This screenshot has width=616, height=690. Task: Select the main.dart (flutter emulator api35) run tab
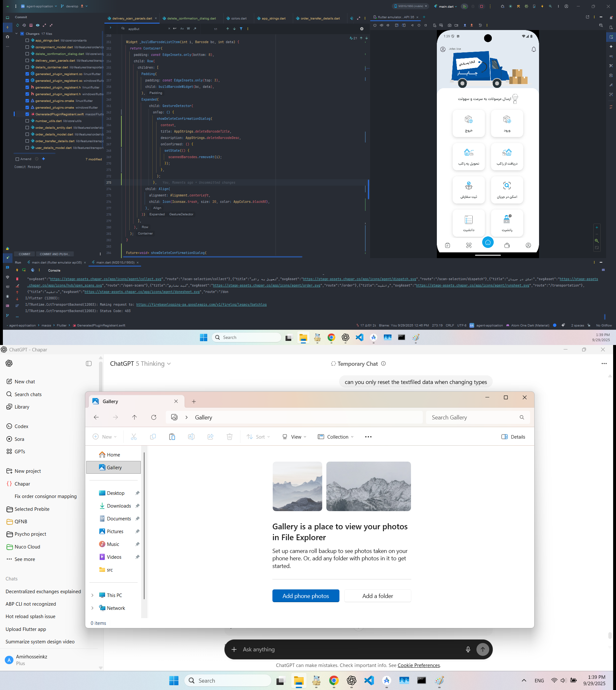pos(56,262)
